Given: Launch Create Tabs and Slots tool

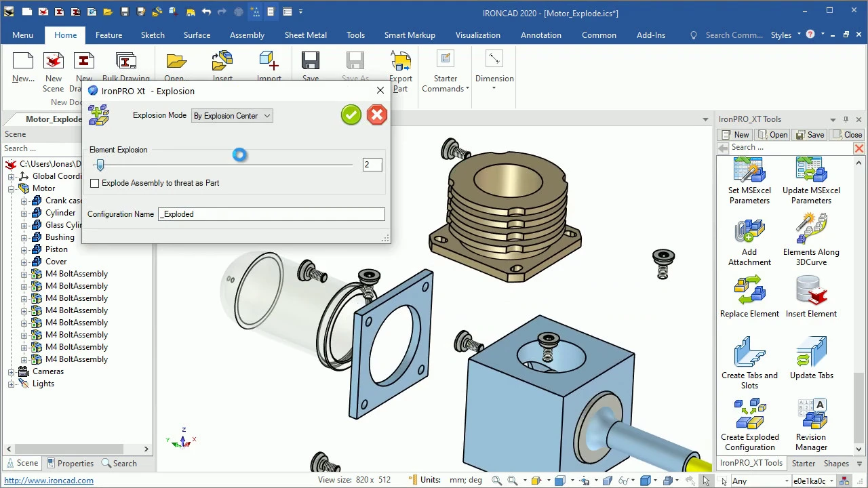Looking at the screenshot, I should 749,363.
